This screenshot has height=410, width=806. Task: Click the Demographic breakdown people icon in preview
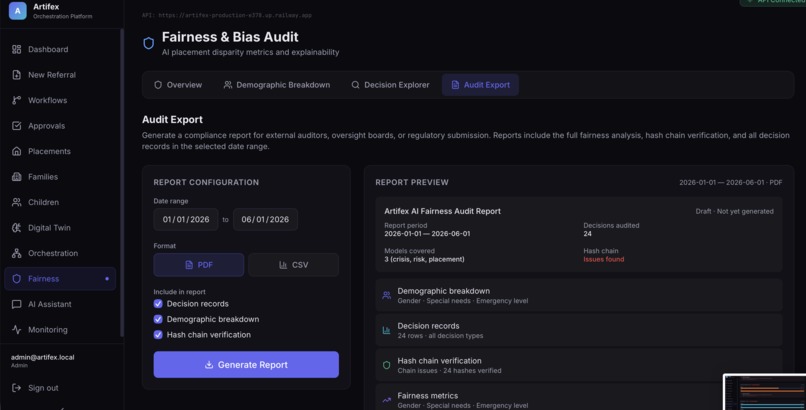pos(387,295)
